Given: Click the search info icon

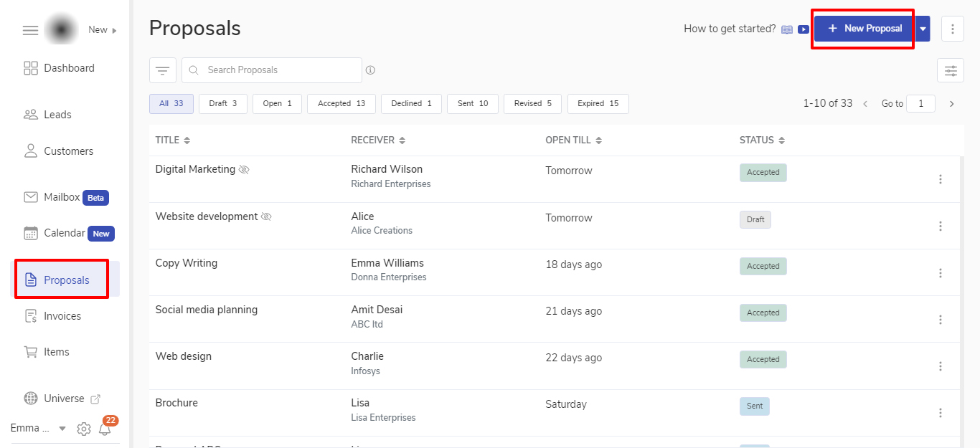Looking at the screenshot, I should tap(370, 70).
